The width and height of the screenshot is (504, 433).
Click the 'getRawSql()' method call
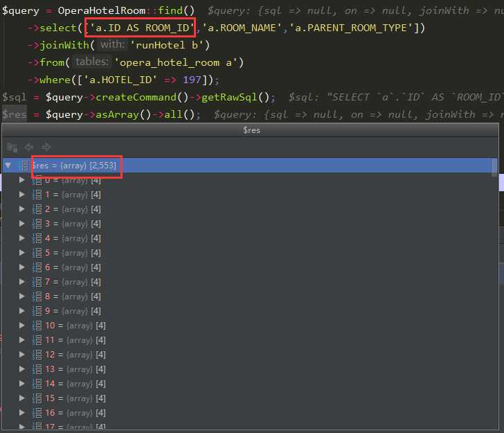click(x=235, y=97)
